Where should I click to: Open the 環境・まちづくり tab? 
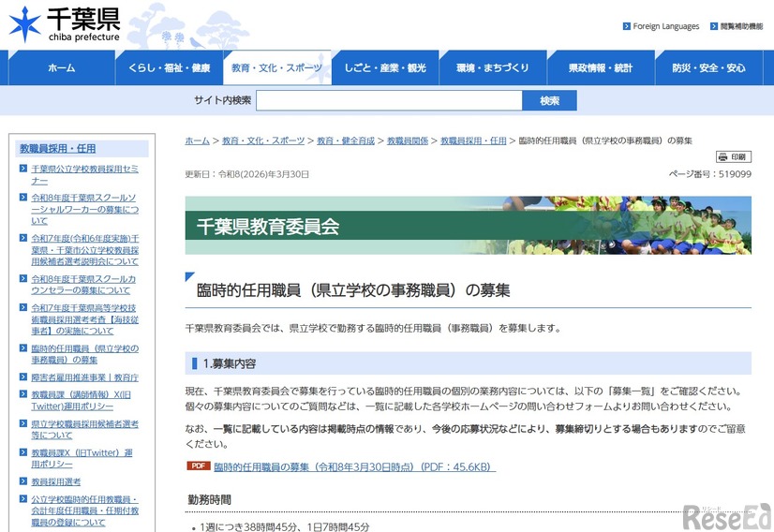click(x=493, y=67)
